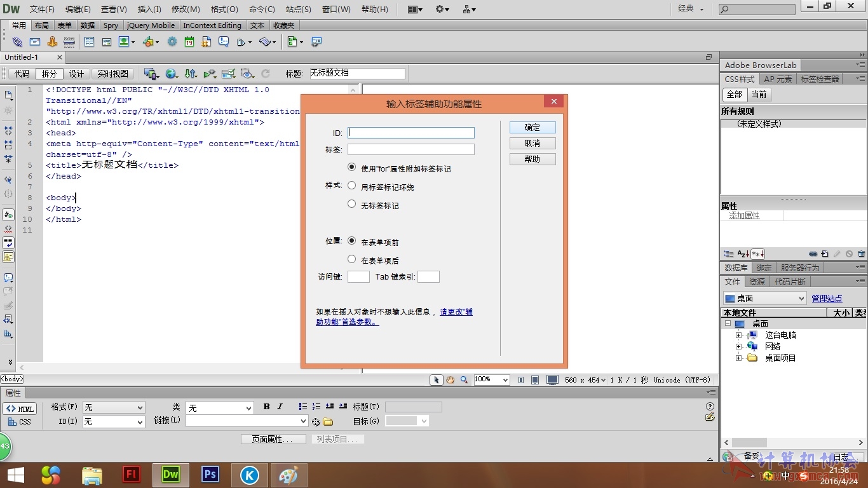
Task: Click Apply Comment icon in coding toolbar
Action: pyautogui.click(x=8, y=278)
